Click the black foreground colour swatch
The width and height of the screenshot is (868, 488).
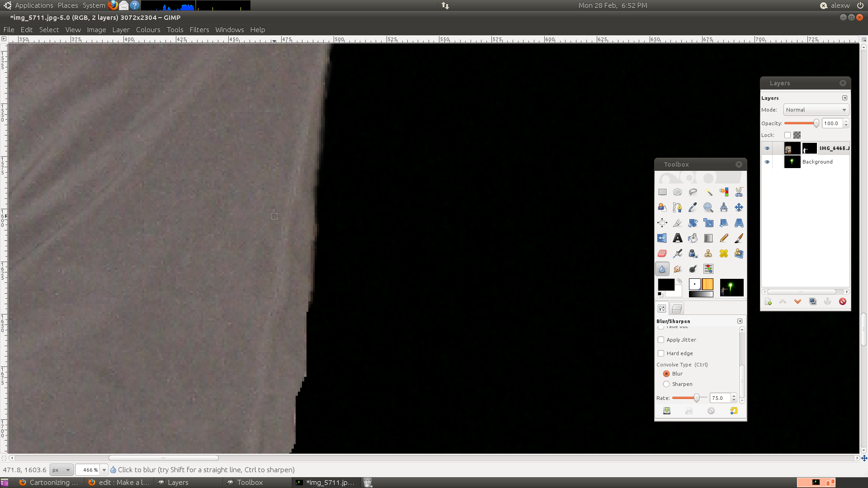point(665,285)
